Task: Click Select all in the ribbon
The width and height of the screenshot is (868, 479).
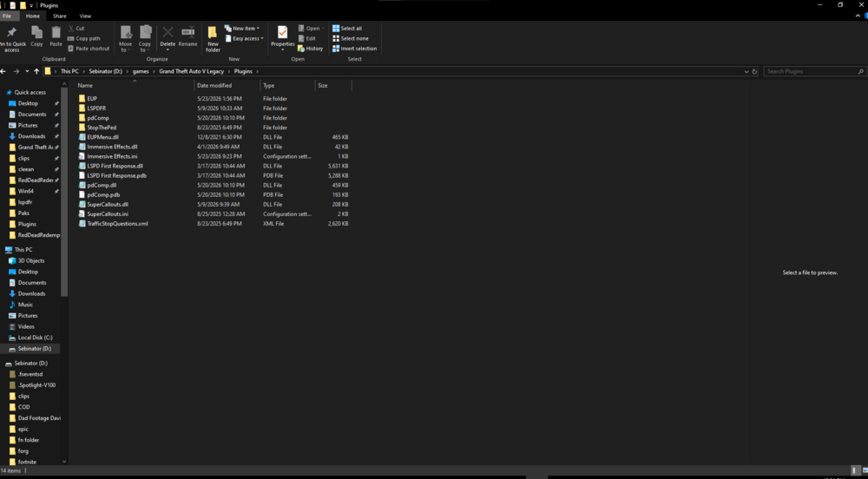Action: 347,29
